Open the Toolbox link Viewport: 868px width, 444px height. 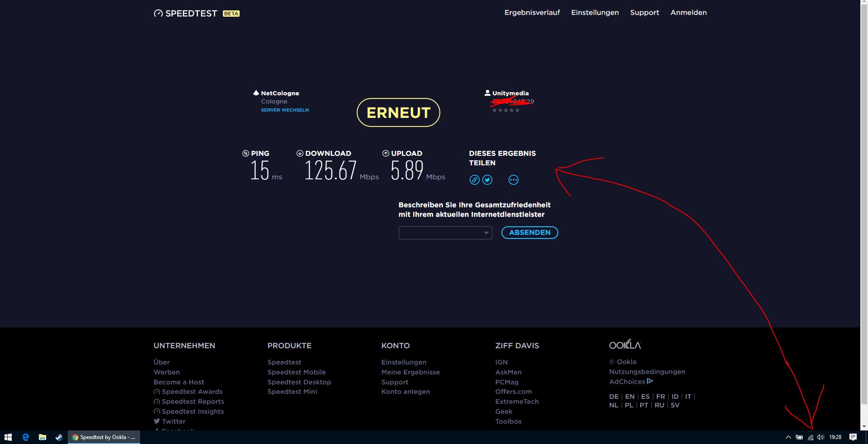coord(509,421)
